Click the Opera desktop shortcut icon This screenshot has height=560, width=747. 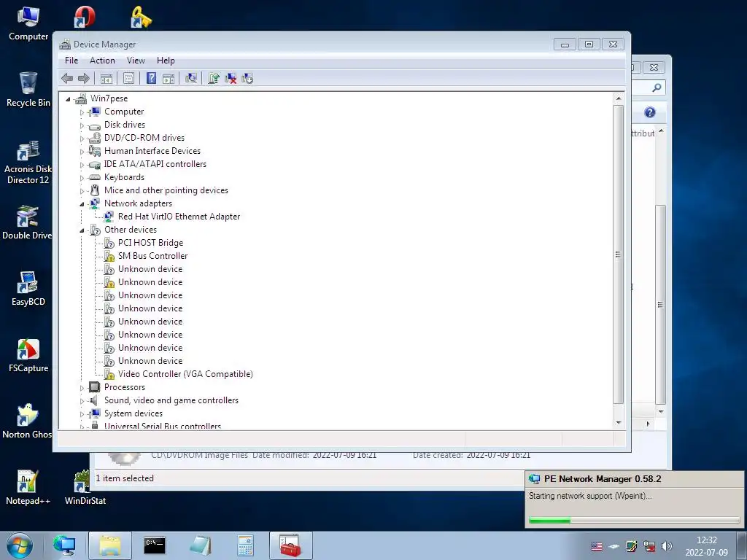click(x=85, y=17)
